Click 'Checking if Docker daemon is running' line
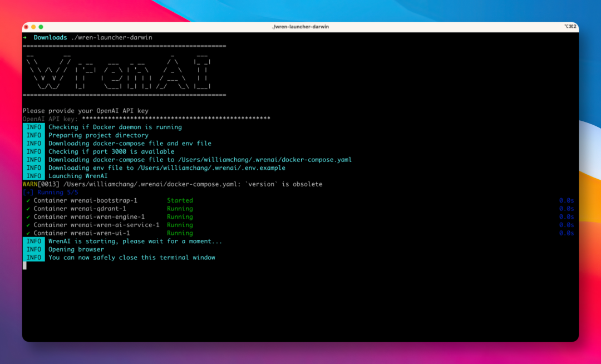Viewport: 601px width, 364px height. (115, 127)
